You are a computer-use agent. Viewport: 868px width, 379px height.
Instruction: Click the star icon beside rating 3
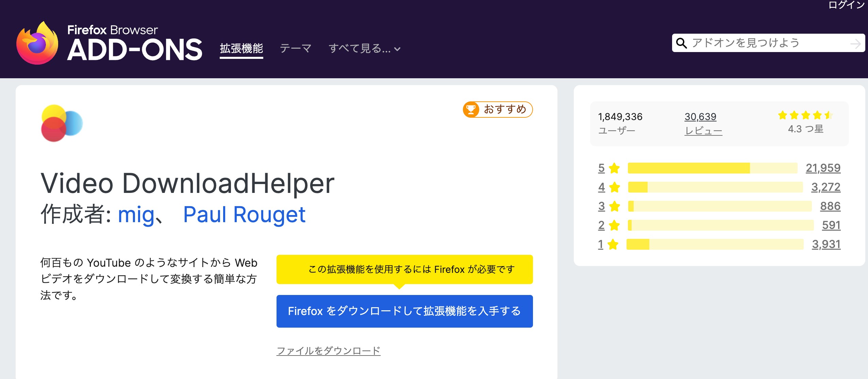[x=614, y=206]
